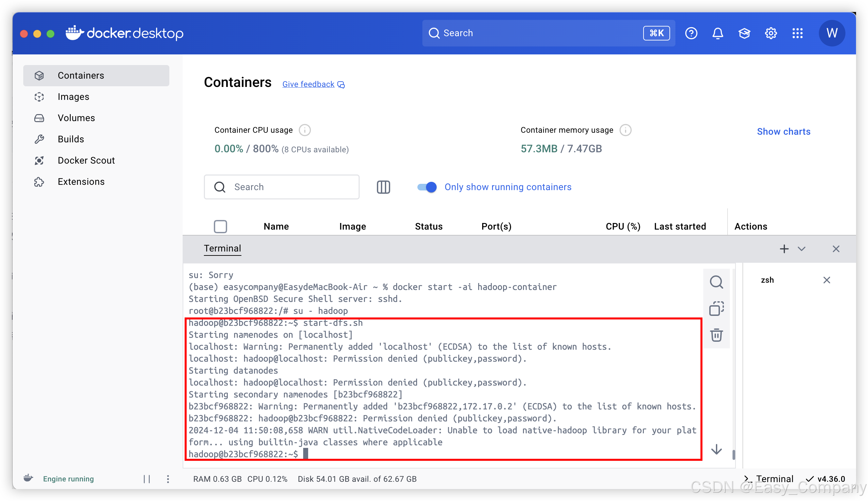Open Settings gear icon in header
This screenshot has width=868, height=501.
771,33
